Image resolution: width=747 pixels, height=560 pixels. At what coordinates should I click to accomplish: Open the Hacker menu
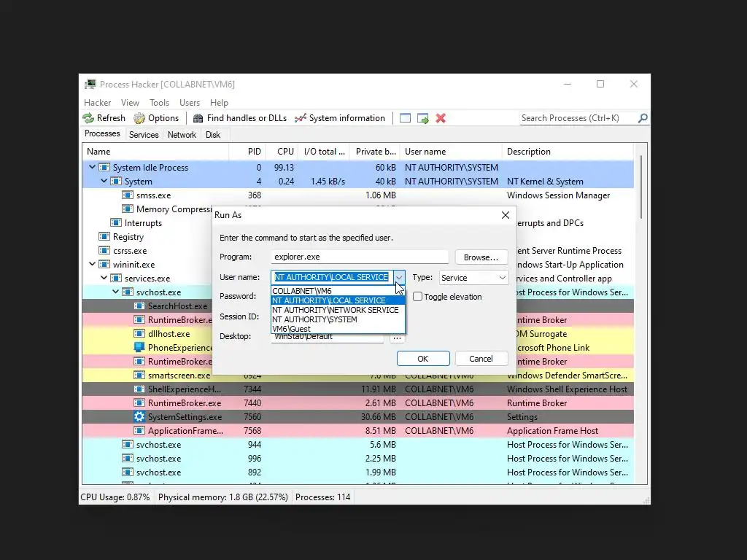(x=97, y=103)
